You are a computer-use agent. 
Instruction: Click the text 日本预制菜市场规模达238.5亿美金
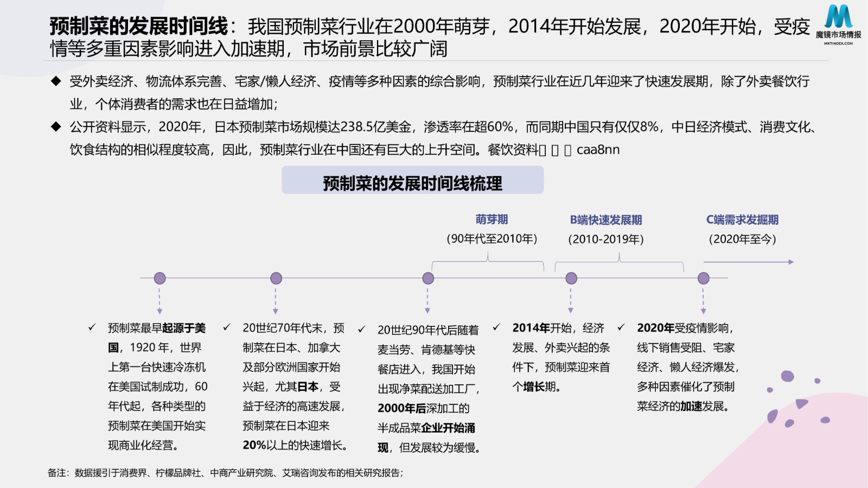313,127
